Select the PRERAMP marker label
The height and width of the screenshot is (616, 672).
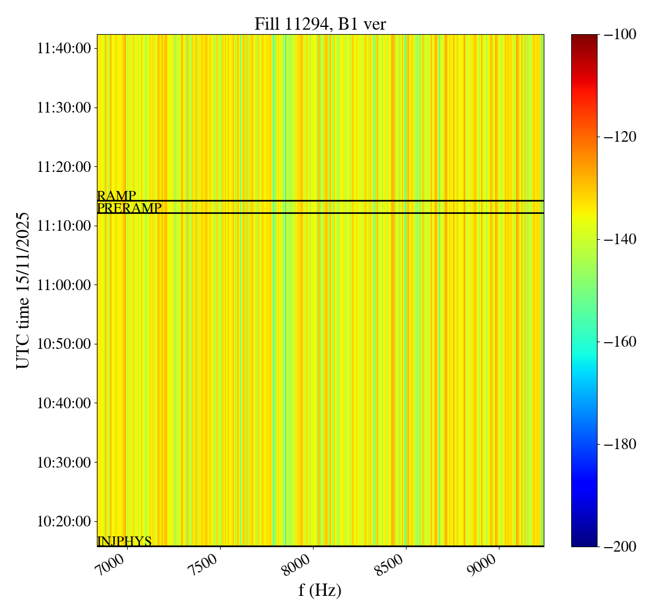pos(129,208)
